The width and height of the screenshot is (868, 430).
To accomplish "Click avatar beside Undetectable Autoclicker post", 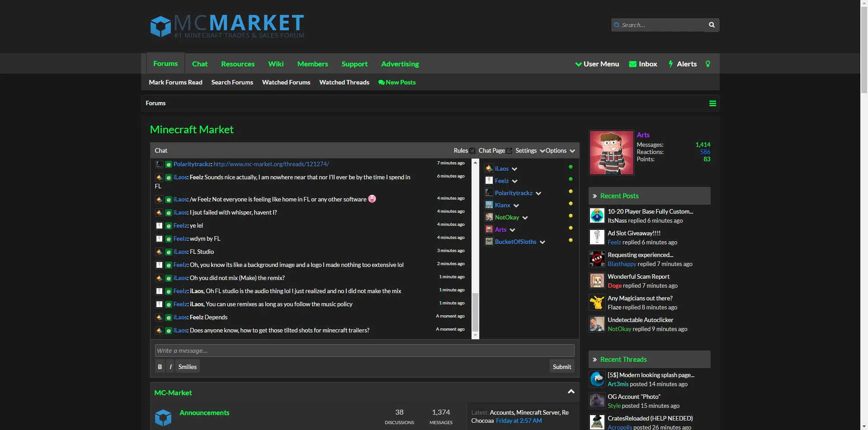I will [597, 324].
